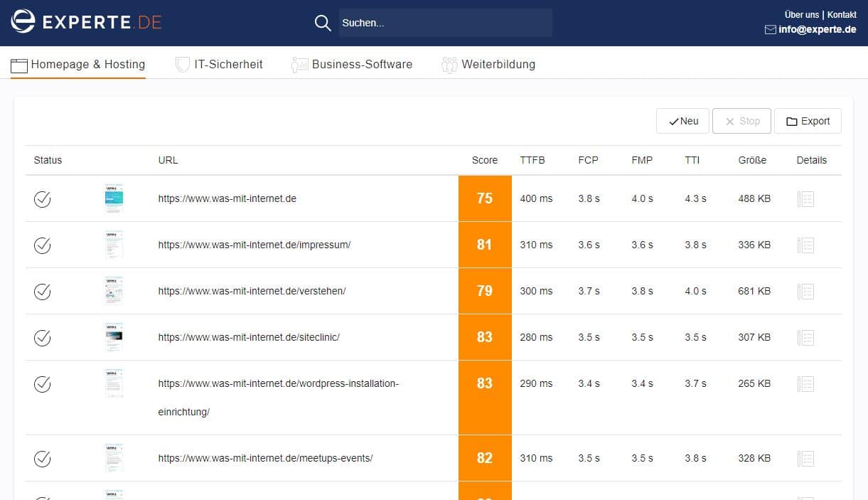Open details icon for meetups-events row
The image size is (868, 500).
coord(805,458)
